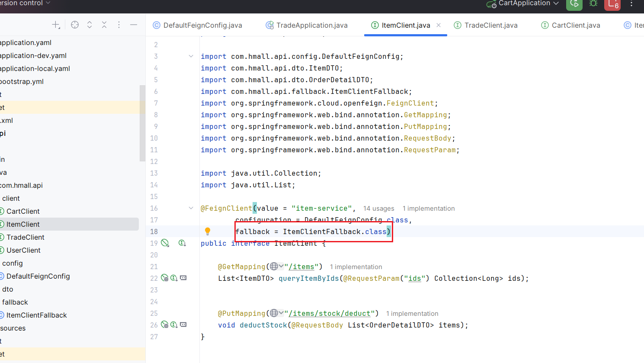This screenshot has height=363, width=644.
Task: Select the client package in tree
Action: click(11, 198)
